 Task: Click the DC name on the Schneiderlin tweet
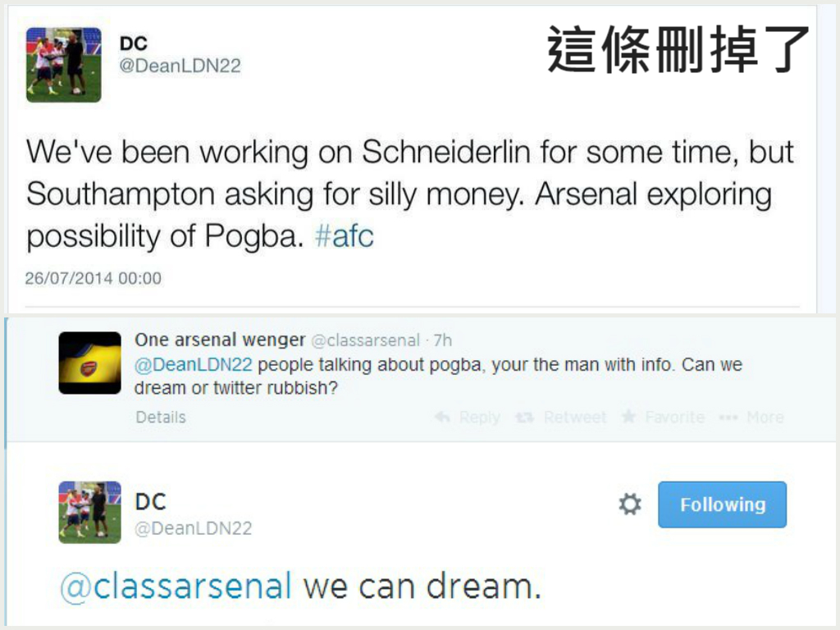tap(134, 43)
